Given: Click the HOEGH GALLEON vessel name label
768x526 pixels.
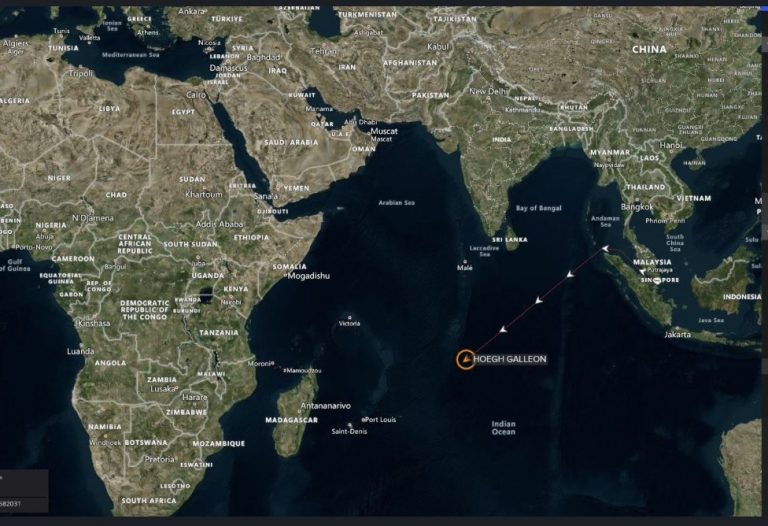Looking at the screenshot, I should [x=510, y=359].
